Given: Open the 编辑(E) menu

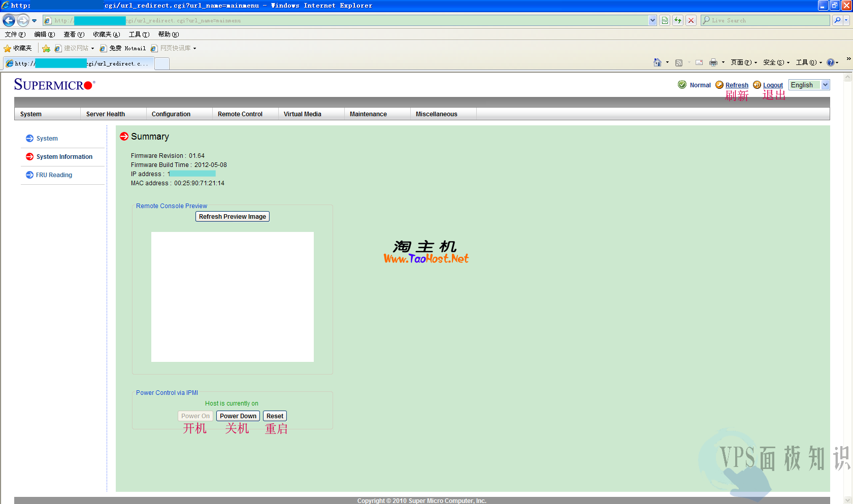Looking at the screenshot, I should pyautogui.click(x=45, y=35).
